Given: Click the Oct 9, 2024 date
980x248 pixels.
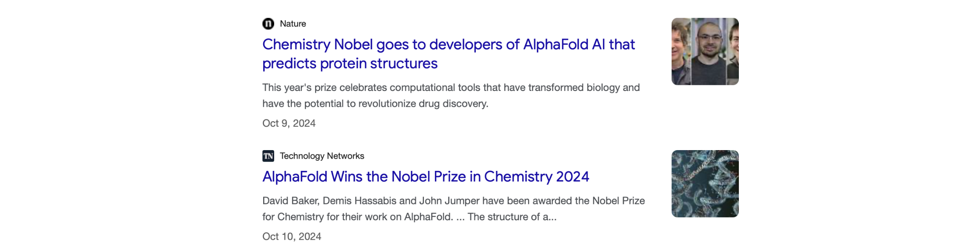Looking at the screenshot, I should pyautogui.click(x=289, y=123).
